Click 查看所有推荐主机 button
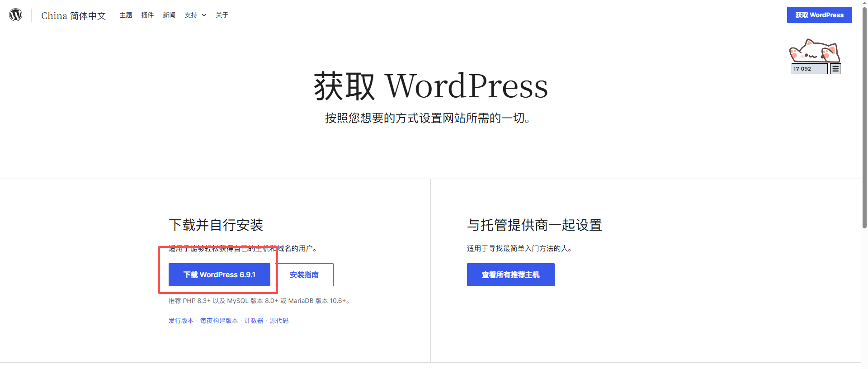This screenshot has height=369, width=868. pyautogui.click(x=510, y=275)
